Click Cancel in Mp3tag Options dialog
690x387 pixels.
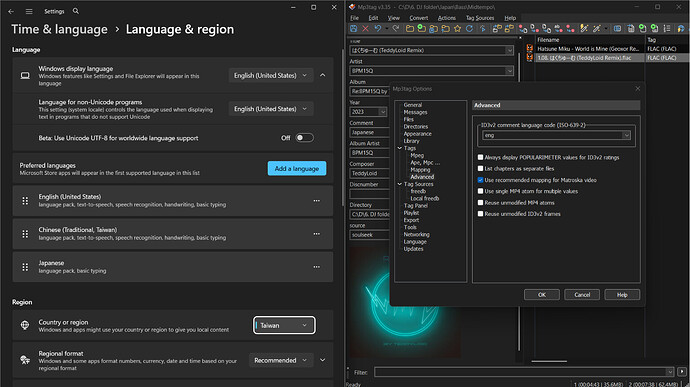coord(582,295)
